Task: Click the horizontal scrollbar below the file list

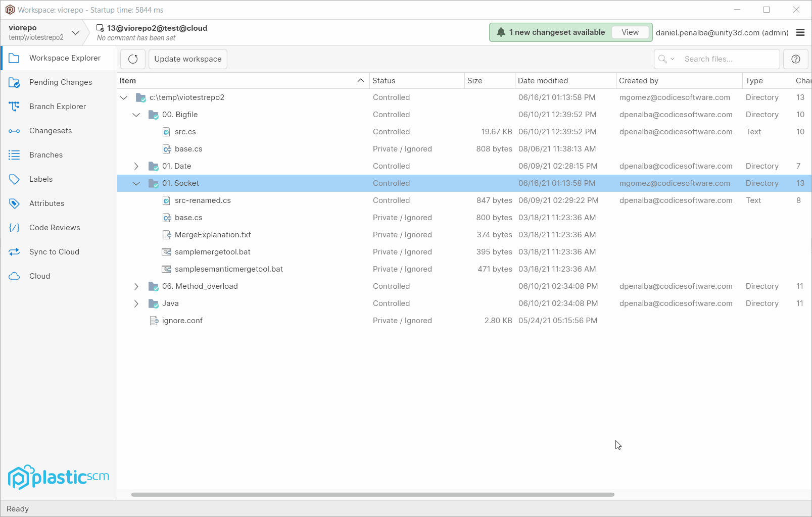Action: (373, 495)
